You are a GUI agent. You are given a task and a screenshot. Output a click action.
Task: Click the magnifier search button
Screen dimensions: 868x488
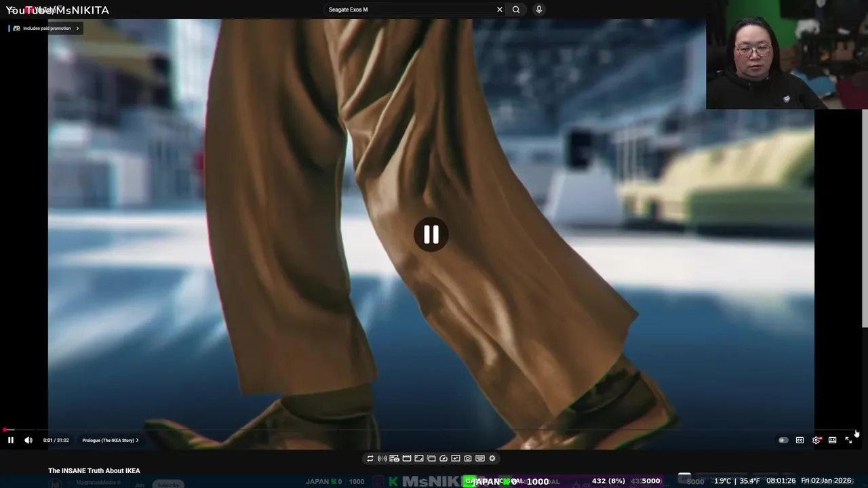[516, 9]
